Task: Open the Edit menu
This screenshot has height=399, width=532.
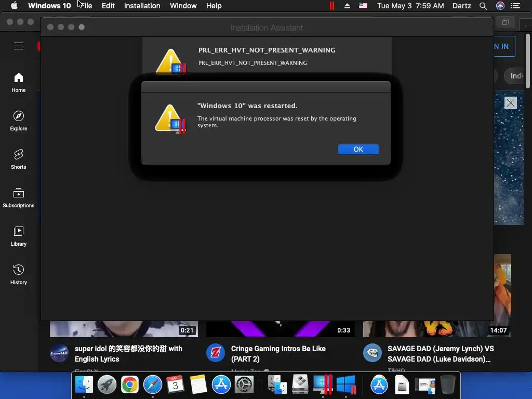Action: coord(108,6)
